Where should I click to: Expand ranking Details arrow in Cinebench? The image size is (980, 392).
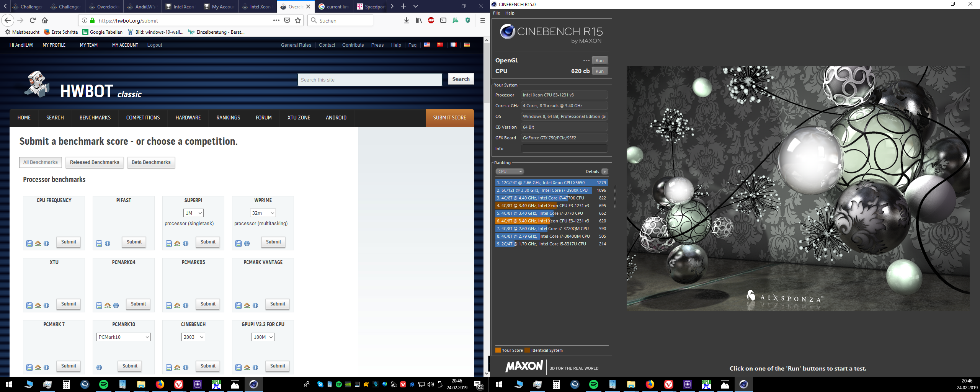click(x=604, y=171)
